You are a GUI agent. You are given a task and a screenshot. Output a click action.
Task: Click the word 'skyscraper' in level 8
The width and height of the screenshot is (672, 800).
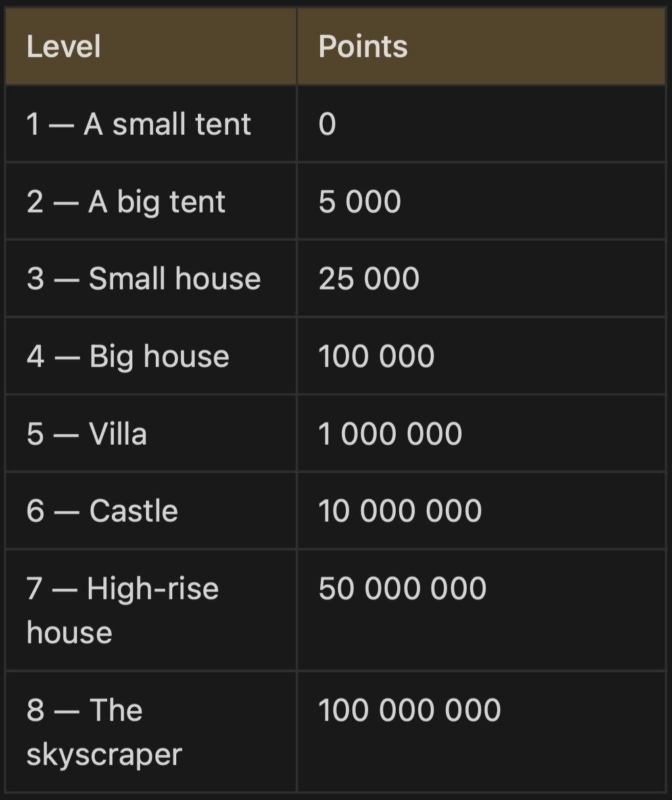(x=104, y=755)
